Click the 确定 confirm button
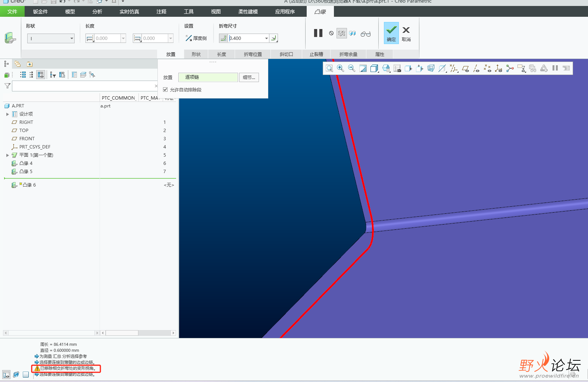This screenshot has width=588, height=382. (391, 33)
